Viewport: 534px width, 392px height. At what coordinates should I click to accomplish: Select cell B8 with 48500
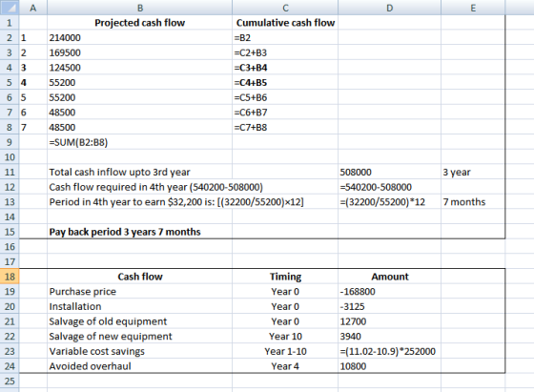[x=139, y=127]
